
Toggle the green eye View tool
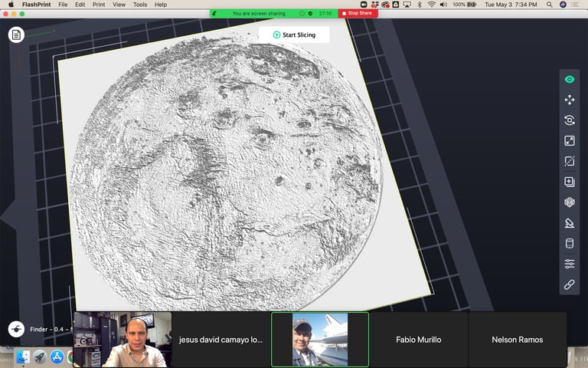[570, 79]
